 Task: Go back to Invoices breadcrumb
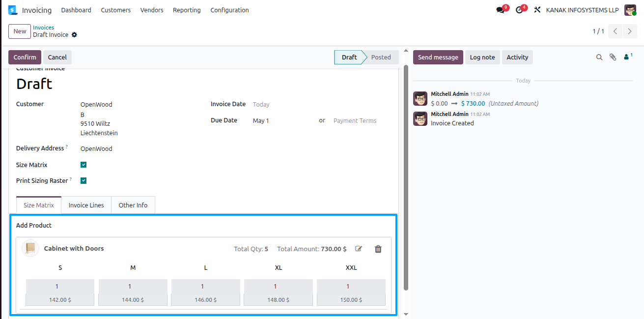click(43, 28)
